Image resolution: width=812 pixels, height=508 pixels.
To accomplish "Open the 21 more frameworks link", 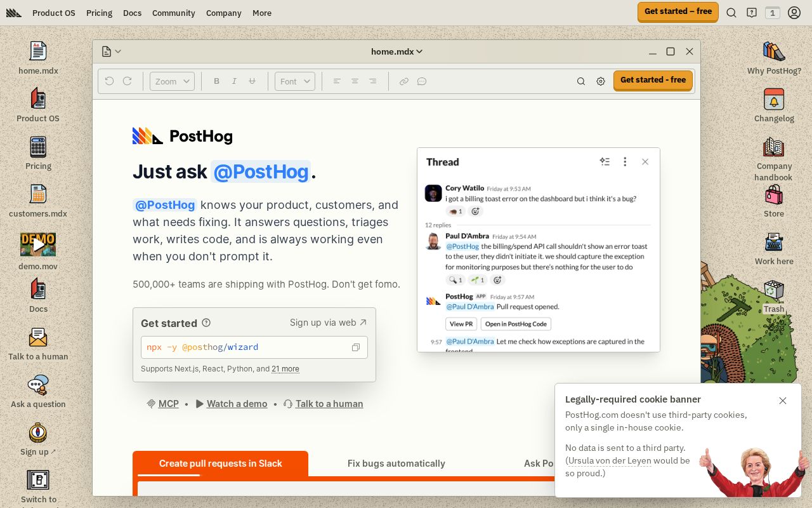I will [285, 369].
